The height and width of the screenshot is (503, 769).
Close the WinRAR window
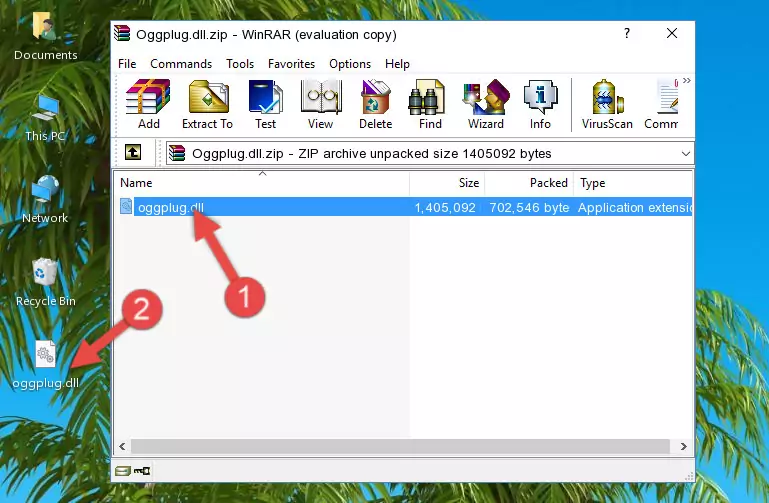(672, 33)
